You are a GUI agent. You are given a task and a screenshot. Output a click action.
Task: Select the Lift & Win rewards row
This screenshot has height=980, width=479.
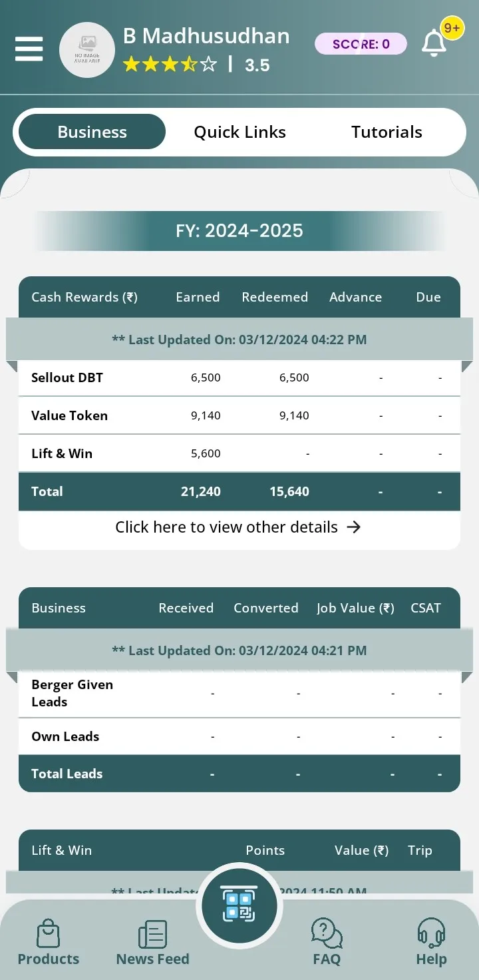pyautogui.click(x=239, y=453)
